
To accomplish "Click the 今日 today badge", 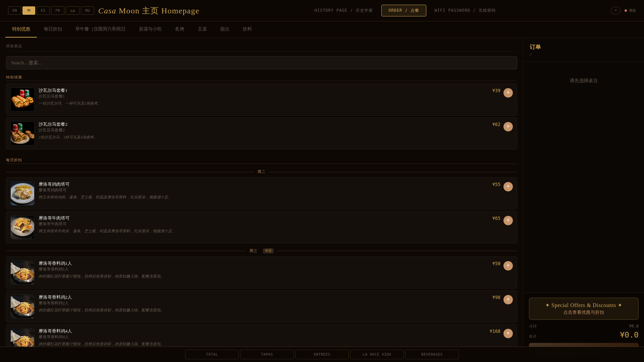I will pyautogui.click(x=268, y=251).
